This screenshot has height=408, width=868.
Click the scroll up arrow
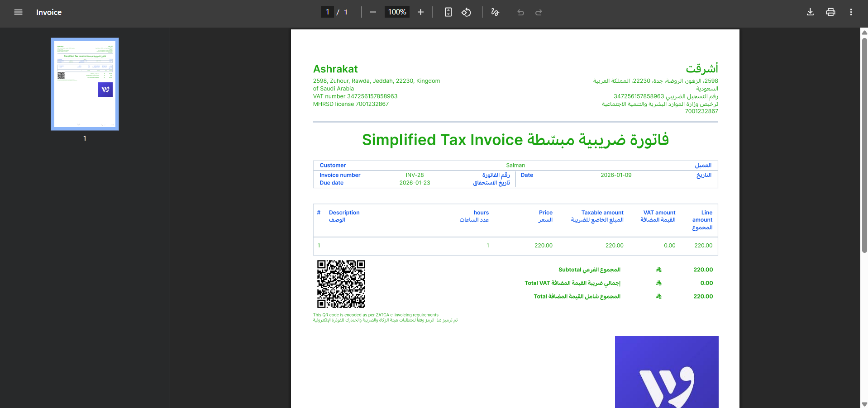[864, 33]
